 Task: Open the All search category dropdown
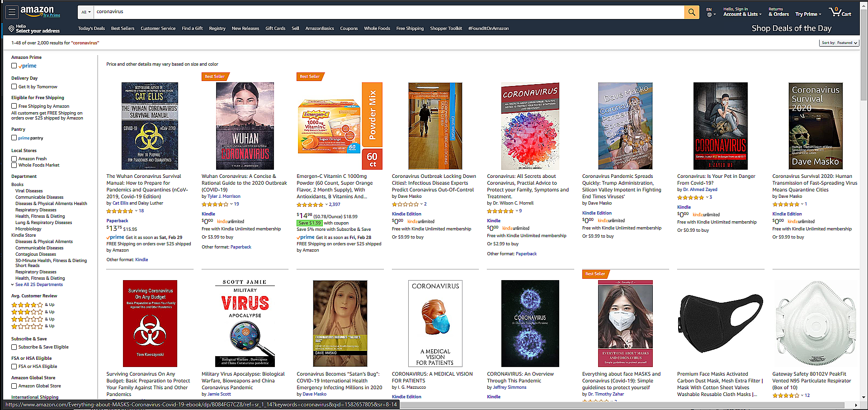click(x=86, y=12)
